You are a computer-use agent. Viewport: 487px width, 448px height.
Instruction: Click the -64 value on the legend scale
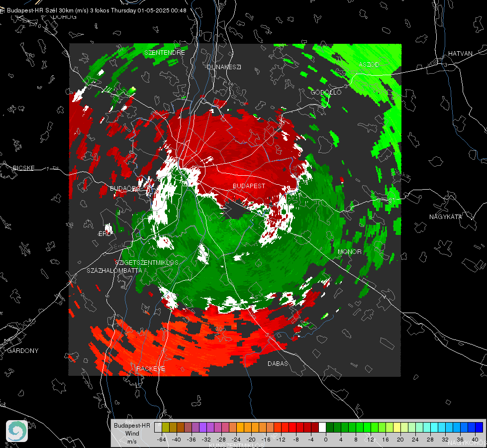[x=162, y=440]
